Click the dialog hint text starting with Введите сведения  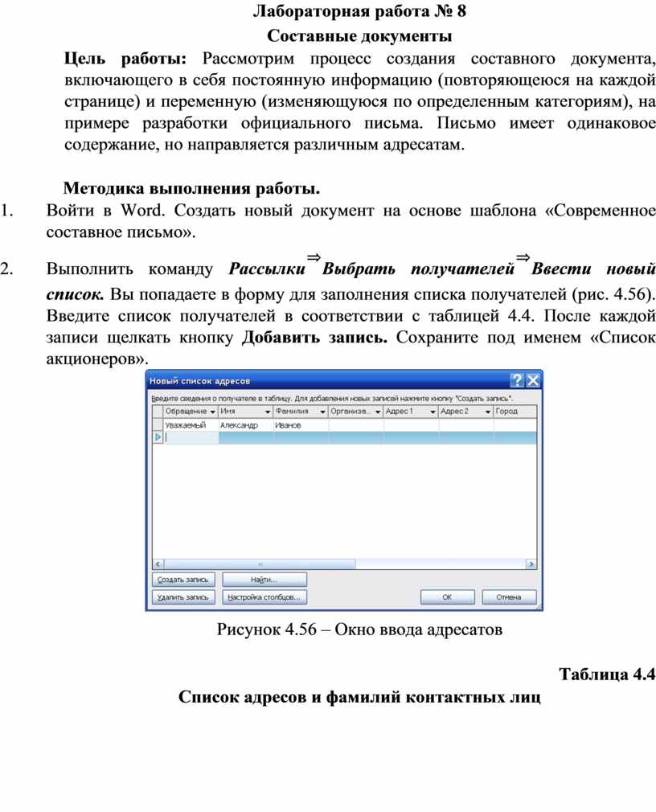(x=332, y=399)
